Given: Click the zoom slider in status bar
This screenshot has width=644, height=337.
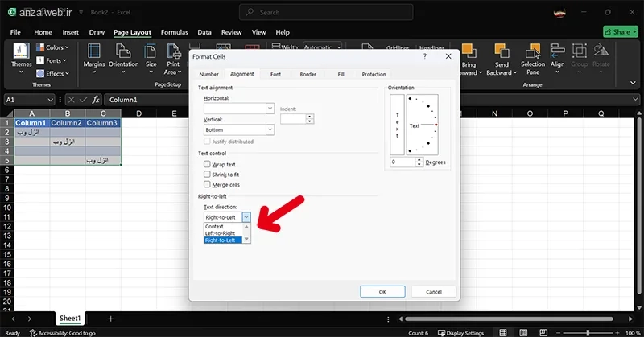Looking at the screenshot, I should click(588, 333).
